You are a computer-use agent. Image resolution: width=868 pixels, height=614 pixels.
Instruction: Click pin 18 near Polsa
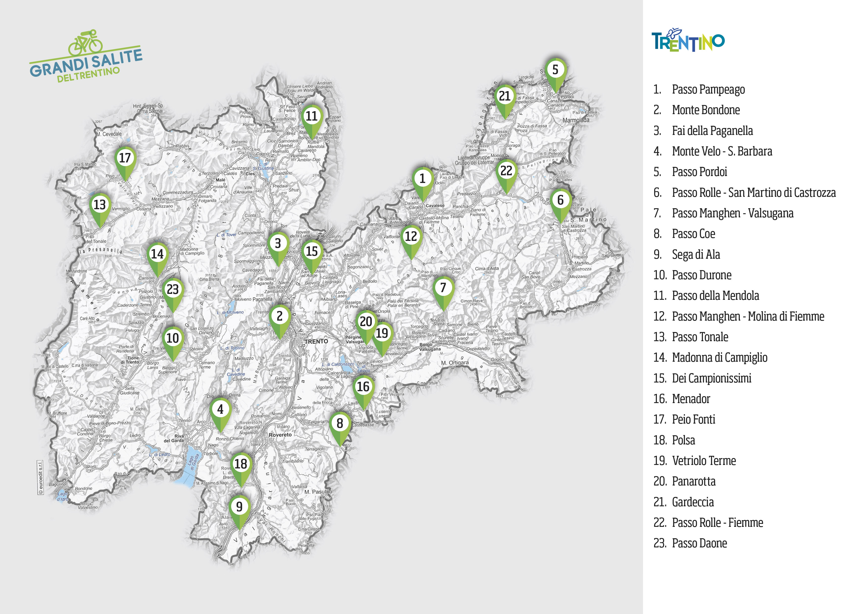coord(241,469)
